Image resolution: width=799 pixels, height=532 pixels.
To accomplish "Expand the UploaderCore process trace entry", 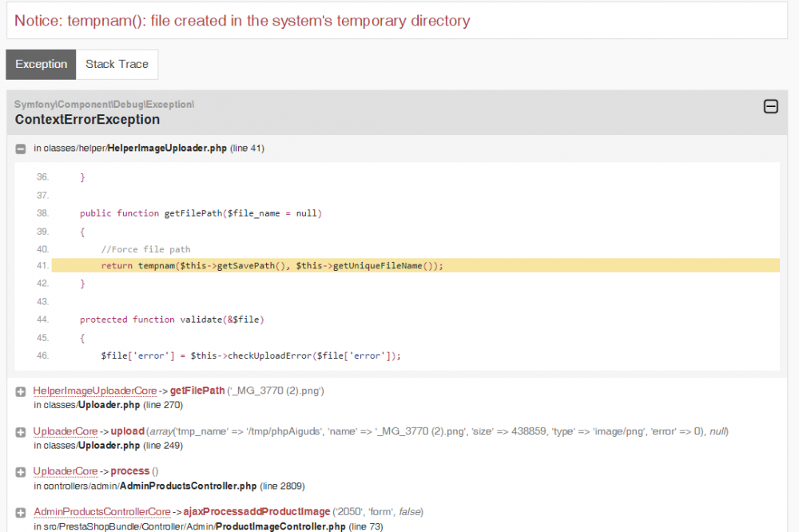I will [21, 472].
